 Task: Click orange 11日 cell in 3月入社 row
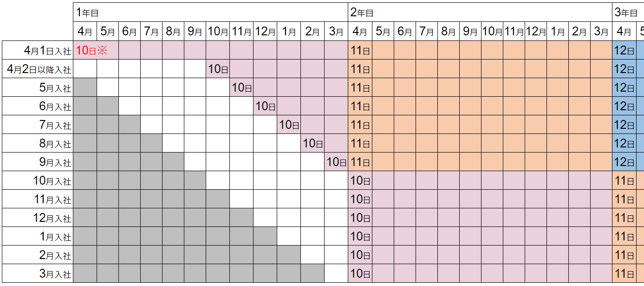pos(624,273)
